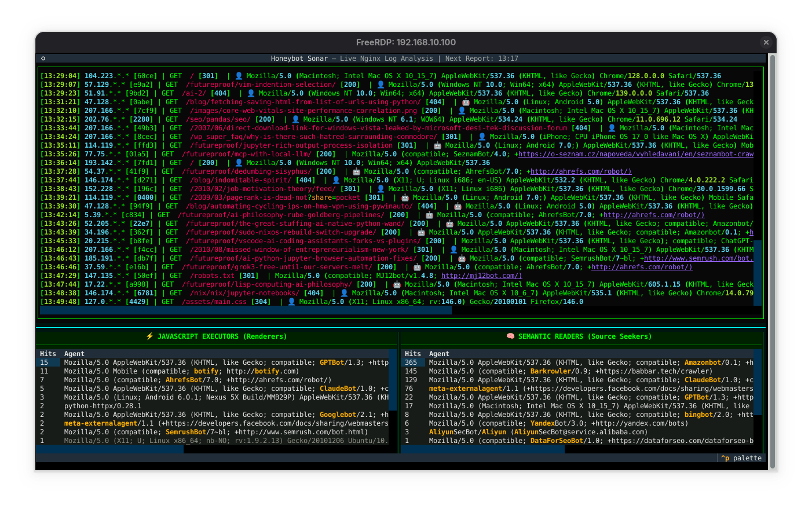Select the Barkrowler row with 145 hits
Screen dimensions: 812x509
[x=577, y=371]
